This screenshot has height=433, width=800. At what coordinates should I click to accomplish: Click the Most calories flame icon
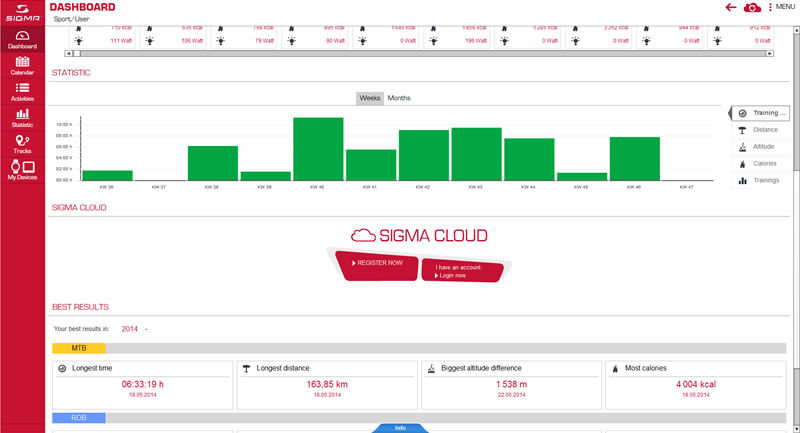[615, 368]
